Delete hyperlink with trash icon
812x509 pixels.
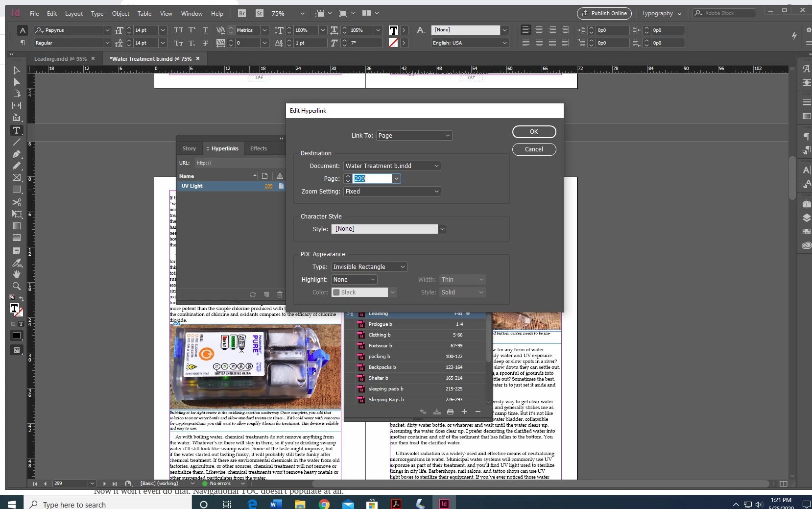(280, 294)
